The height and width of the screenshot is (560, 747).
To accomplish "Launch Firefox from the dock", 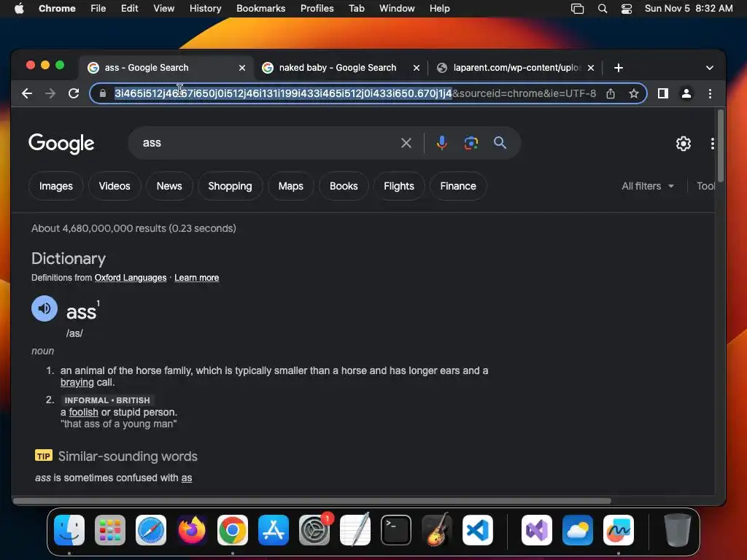I will 192,530.
